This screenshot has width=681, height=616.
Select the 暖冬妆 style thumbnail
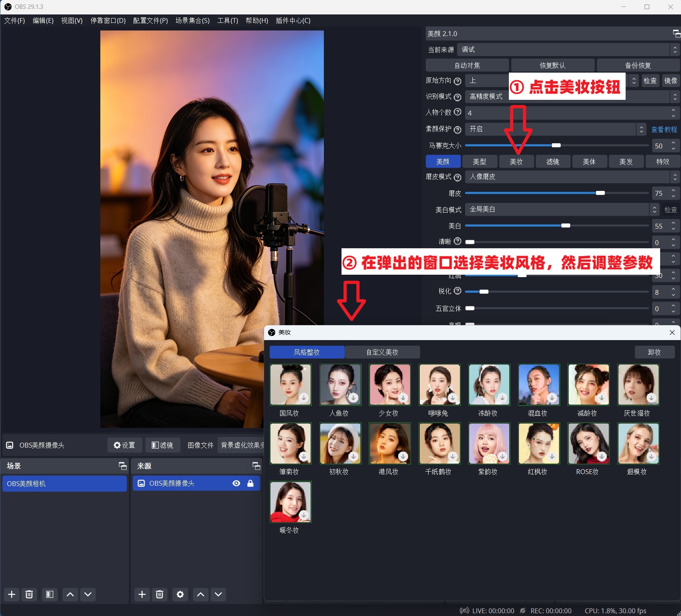[290, 502]
